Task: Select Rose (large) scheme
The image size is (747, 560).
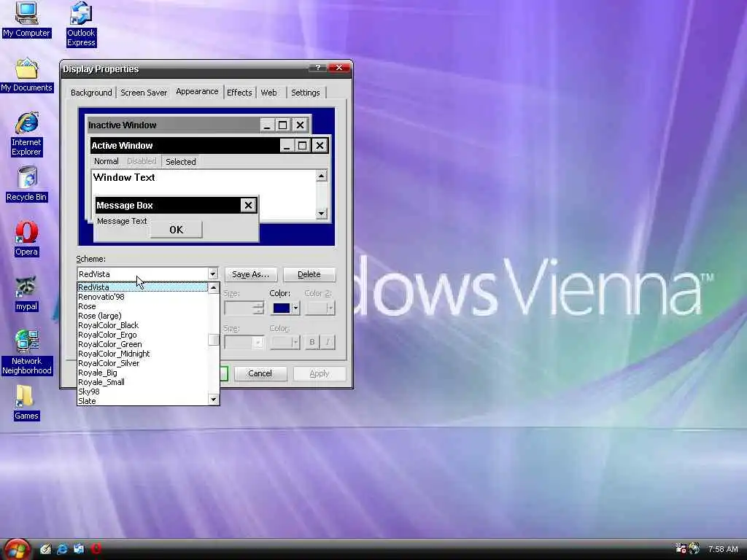Action: [x=142, y=316]
